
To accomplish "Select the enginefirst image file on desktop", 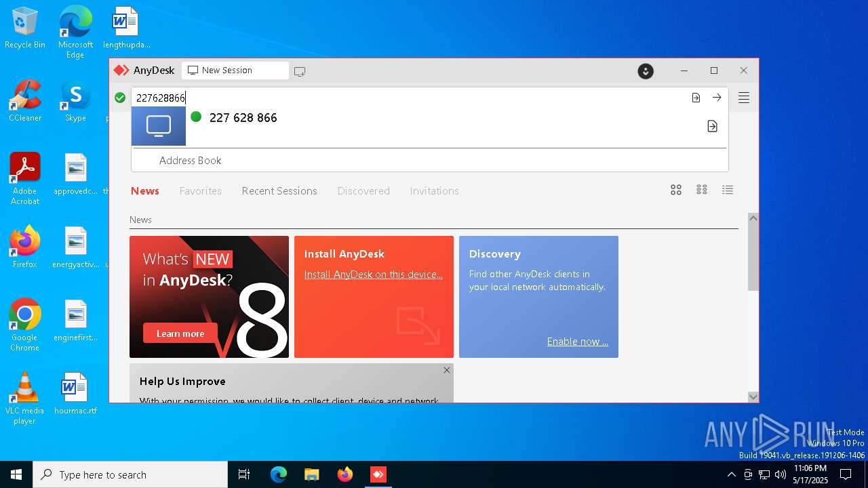I will 75,321.
